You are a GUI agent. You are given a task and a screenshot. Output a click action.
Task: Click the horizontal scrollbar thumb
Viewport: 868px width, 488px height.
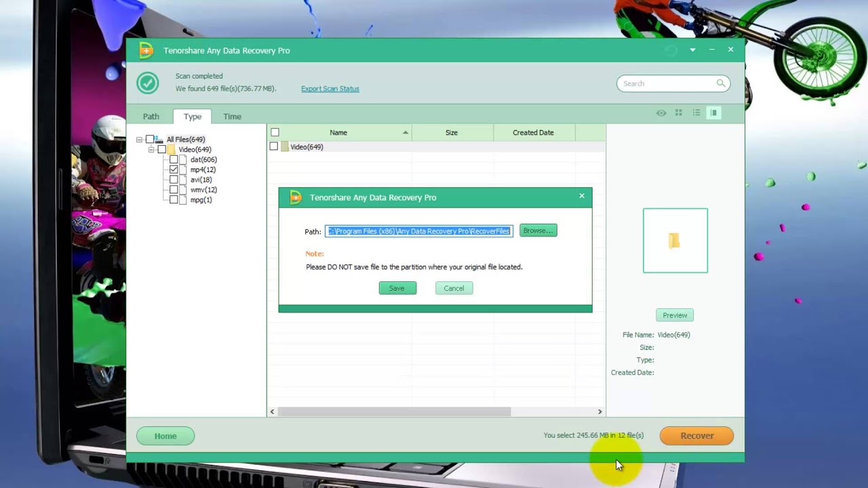[x=394, y=411]
